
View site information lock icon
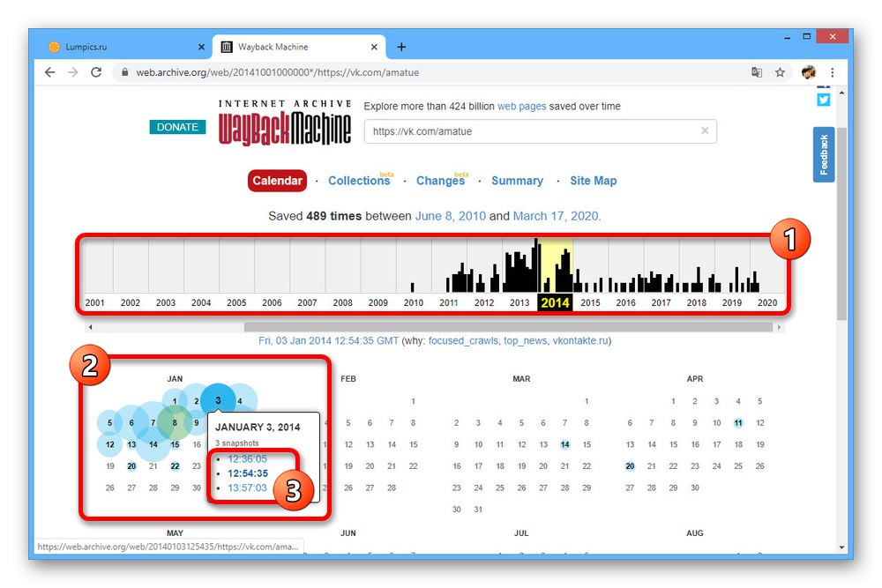pos(125,72)
